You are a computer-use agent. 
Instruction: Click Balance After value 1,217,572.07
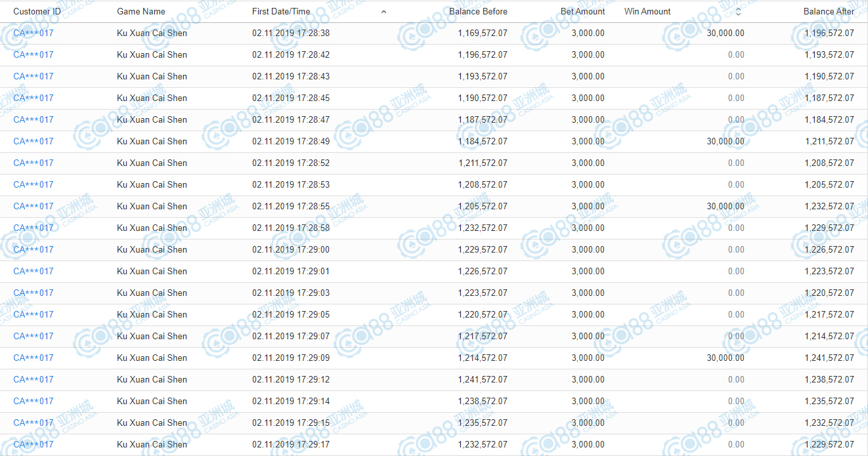tap(829, 314)
